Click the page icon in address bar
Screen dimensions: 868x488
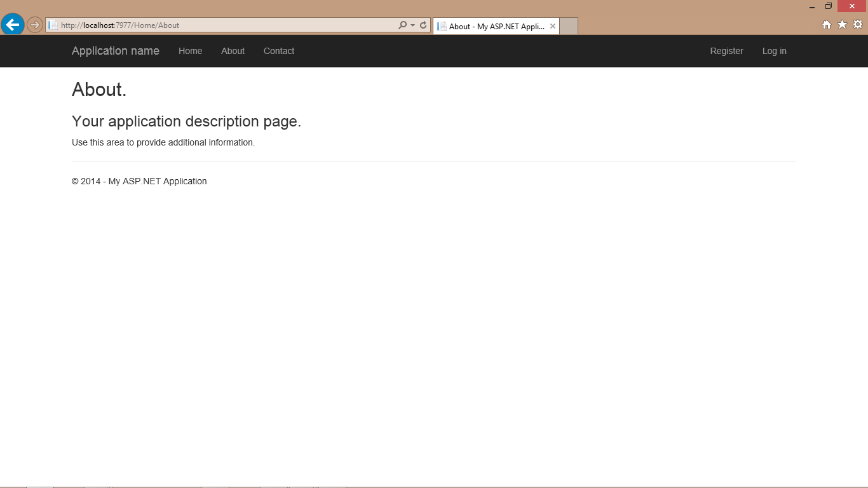pyautogui.click(x=53, y=25)
